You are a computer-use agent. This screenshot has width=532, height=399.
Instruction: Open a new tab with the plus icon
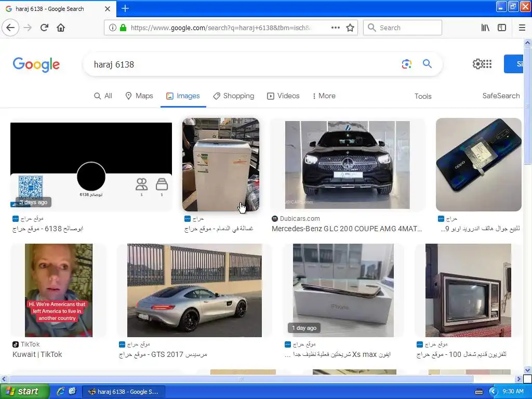(125, 8)
